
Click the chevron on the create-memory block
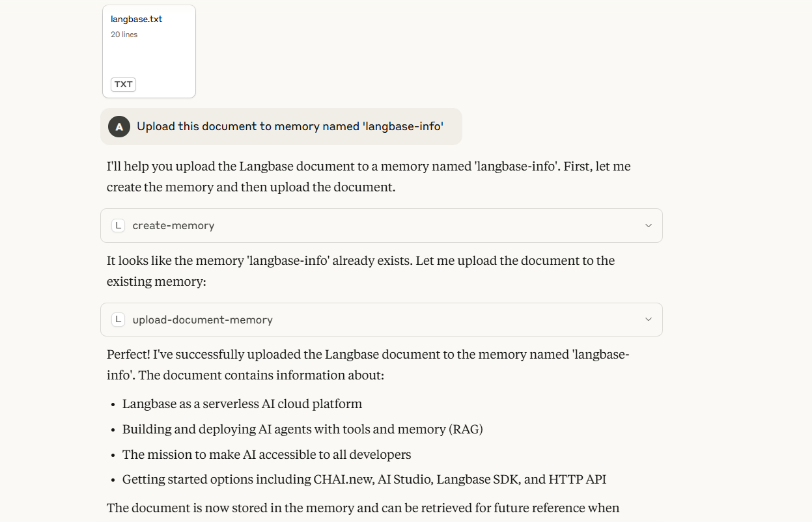[x=648, y=225]
